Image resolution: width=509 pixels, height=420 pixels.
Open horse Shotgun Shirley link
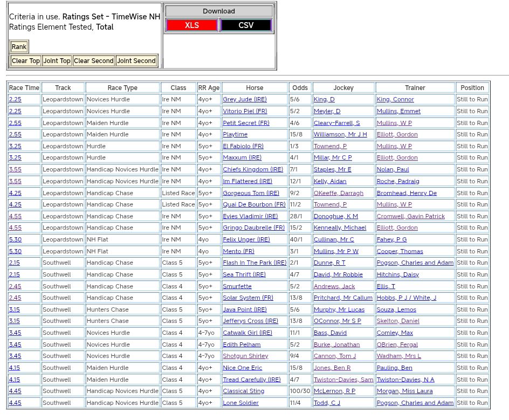click(x=245, y=356)
